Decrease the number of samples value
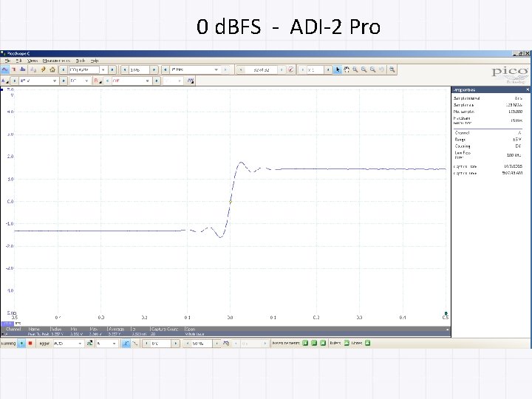 (x=125, y=69)
